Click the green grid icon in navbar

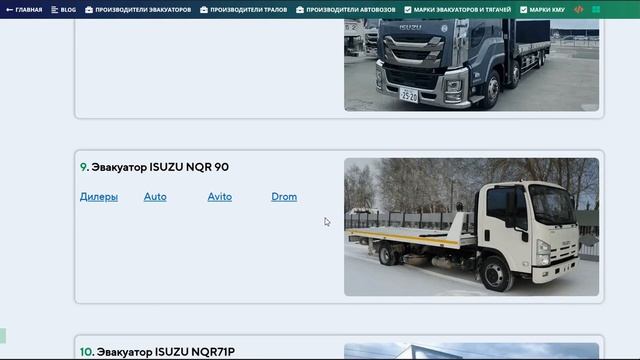[596, 9]
